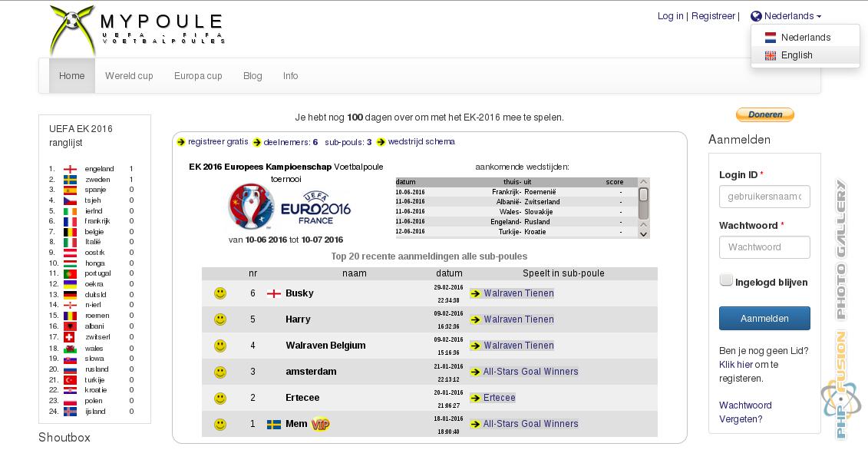The height and width of the screenshot is (450, 868).
Task: Click the Sweden flag next to Mem
Action: [x=273, y=424]
